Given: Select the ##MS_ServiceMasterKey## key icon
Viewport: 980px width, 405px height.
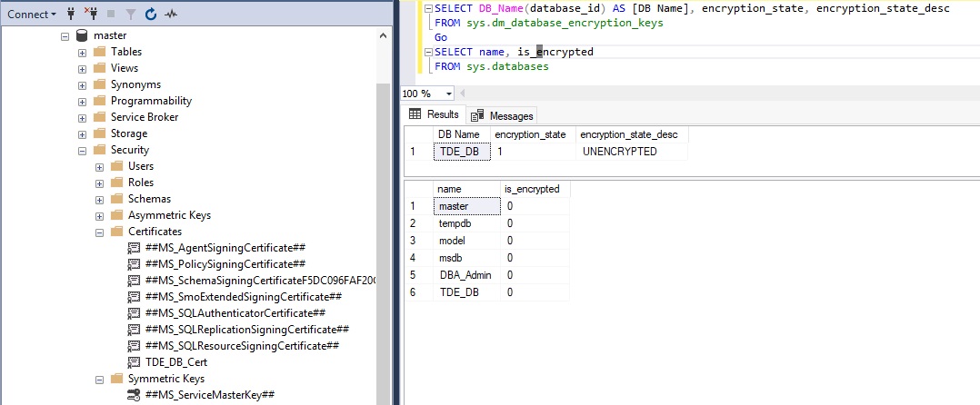Looking at the screenshot, I should click(x=134, y=395).
